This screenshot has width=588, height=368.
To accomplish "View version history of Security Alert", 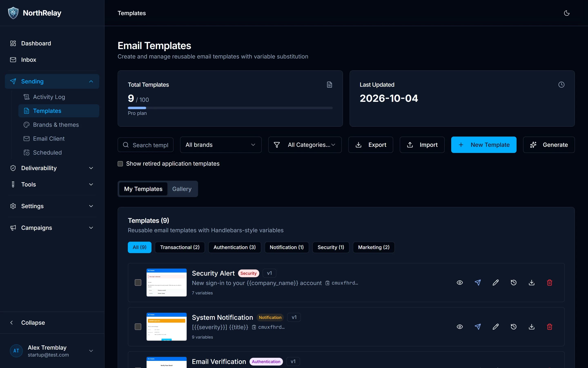I will [x=513, y=283].
